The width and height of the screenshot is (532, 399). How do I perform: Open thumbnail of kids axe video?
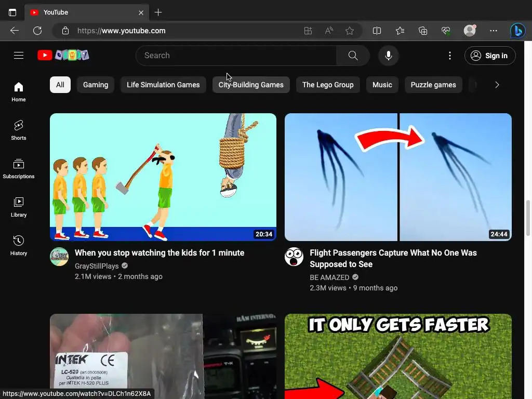pyautogui.click(x=163, y=177)
